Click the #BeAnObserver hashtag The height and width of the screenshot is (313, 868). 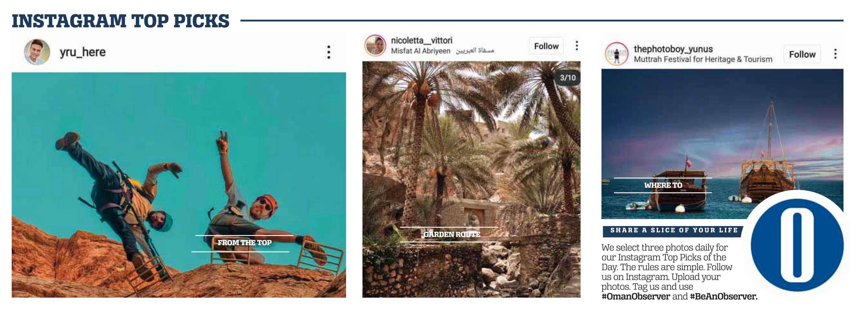click(723, 297)
